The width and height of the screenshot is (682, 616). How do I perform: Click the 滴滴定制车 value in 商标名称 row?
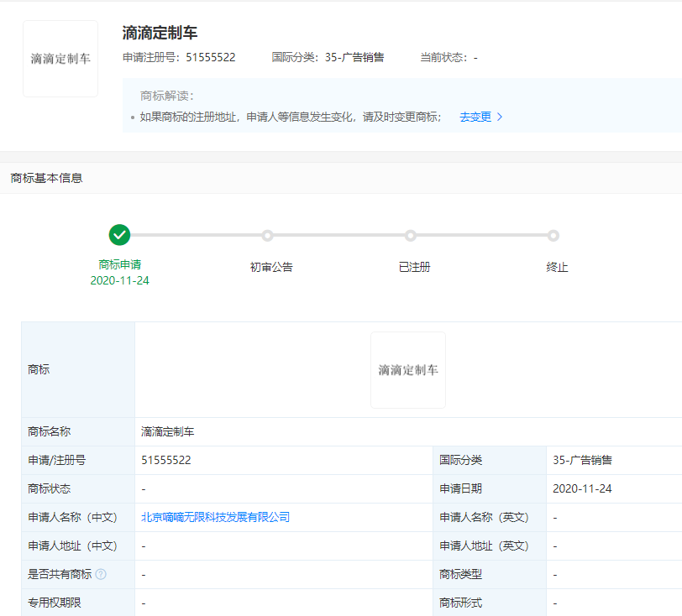tap(168, 432)
